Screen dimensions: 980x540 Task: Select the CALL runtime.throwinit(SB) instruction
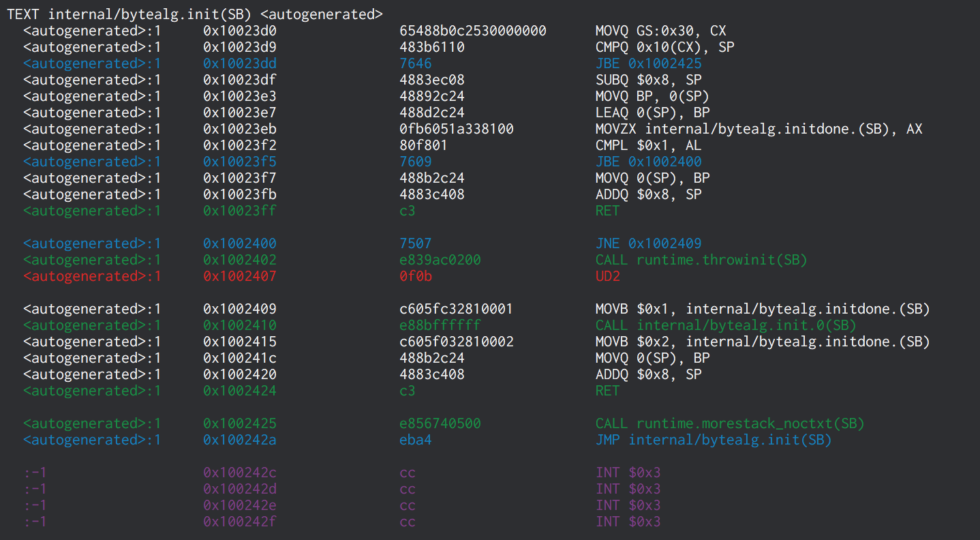point(701,260)
